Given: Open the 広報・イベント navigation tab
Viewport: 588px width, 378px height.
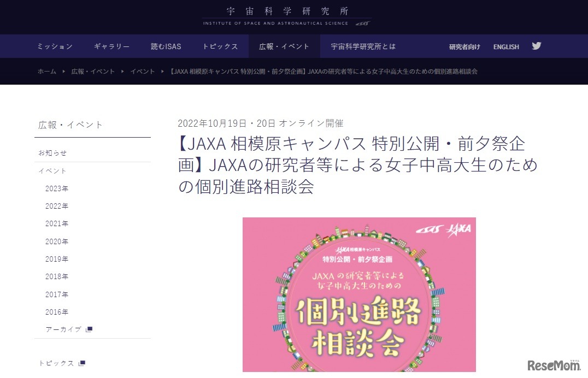Looking at the screenshot, I should pyautogui.click(x=284, y=46).
